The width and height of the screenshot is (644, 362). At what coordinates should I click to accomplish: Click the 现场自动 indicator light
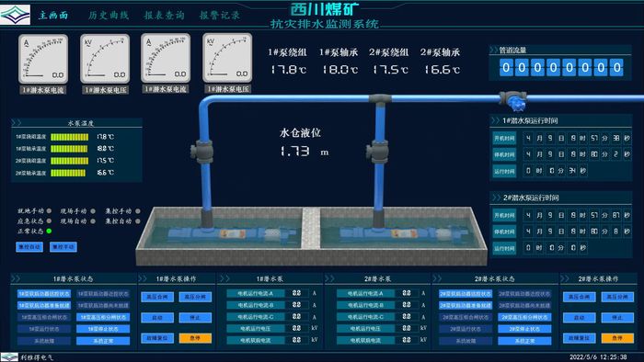[x=93, y=221]
